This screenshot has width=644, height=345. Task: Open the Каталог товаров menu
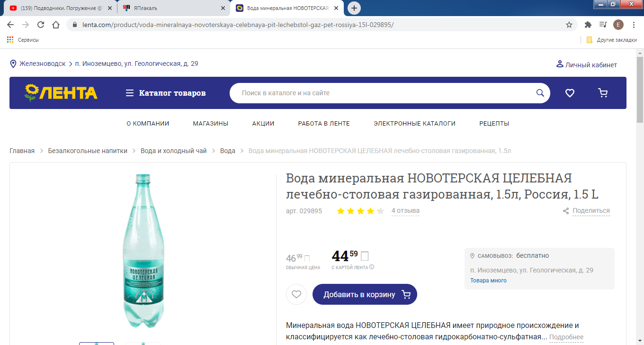click(166, 93)
